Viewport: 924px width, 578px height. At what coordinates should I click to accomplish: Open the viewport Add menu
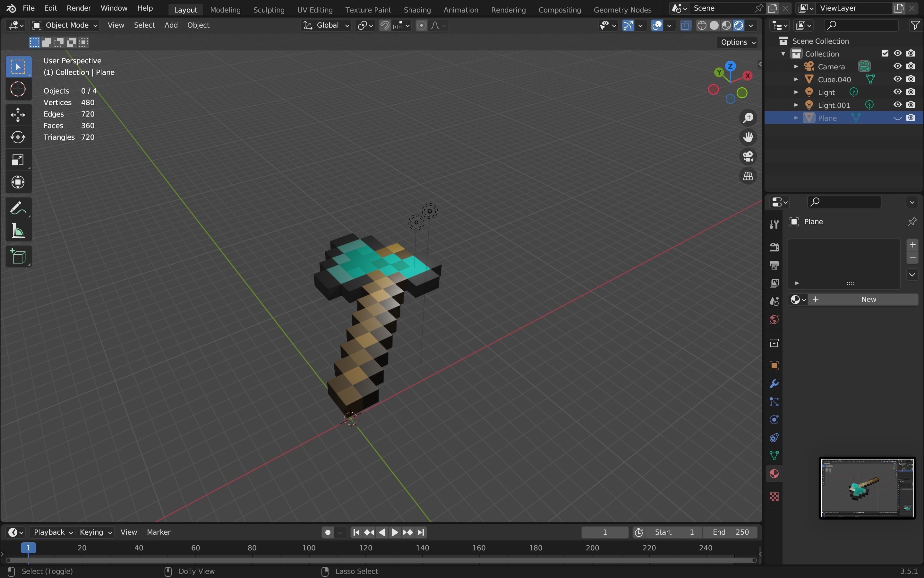pos(171,25)
